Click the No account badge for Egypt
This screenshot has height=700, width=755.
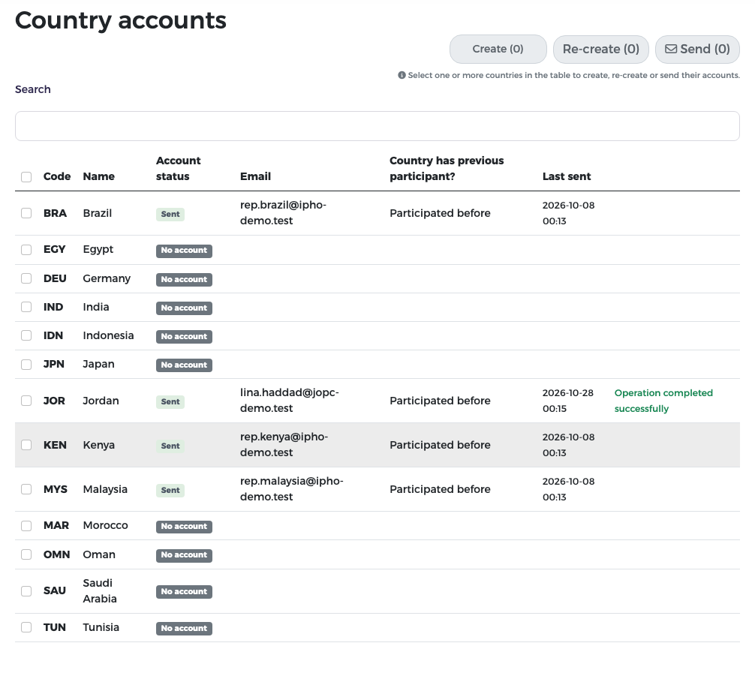(x=184, y=251)
